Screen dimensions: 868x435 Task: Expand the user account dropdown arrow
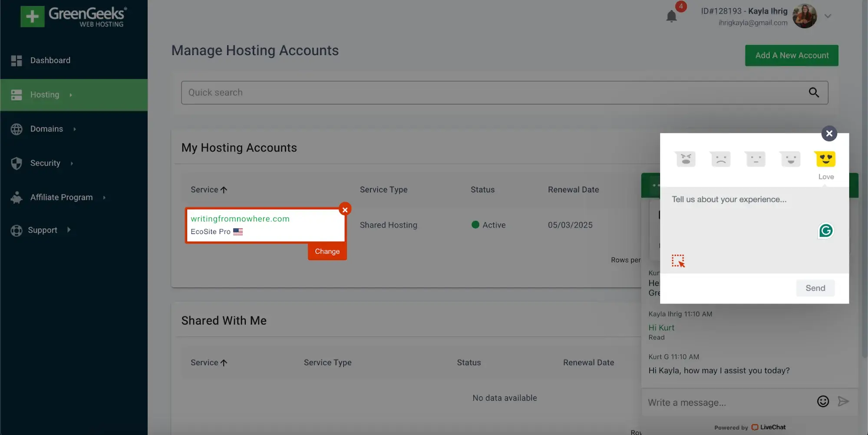[x=828, y=16]
